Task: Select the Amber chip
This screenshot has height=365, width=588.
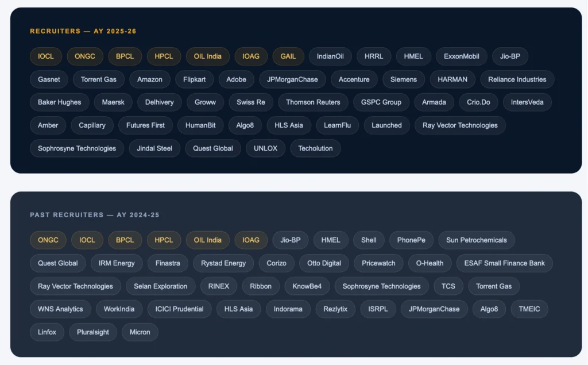Action: 48,125
